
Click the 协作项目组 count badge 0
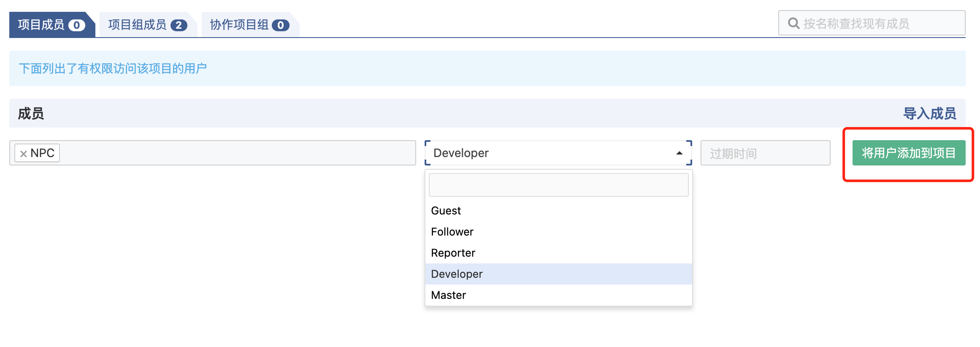point(280,25)
